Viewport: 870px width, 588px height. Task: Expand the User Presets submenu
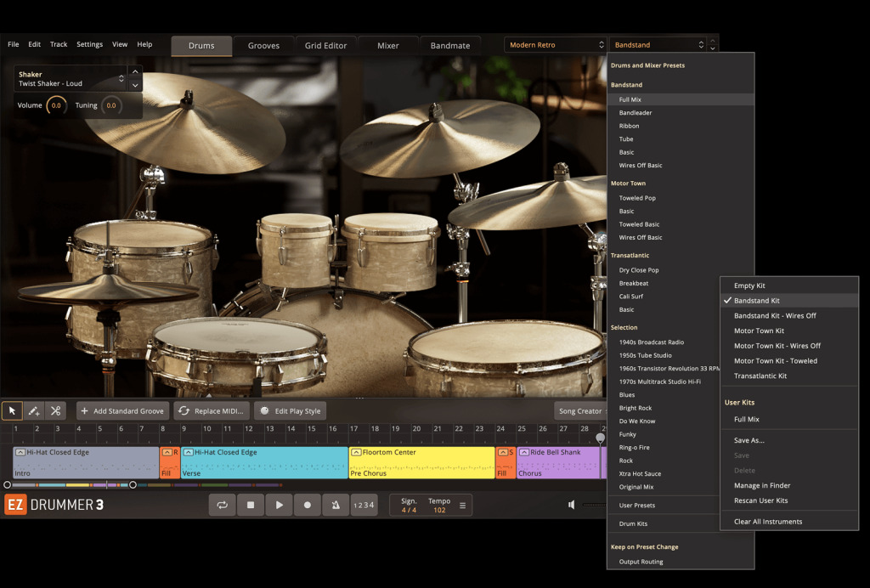click(x=664, y=506)
